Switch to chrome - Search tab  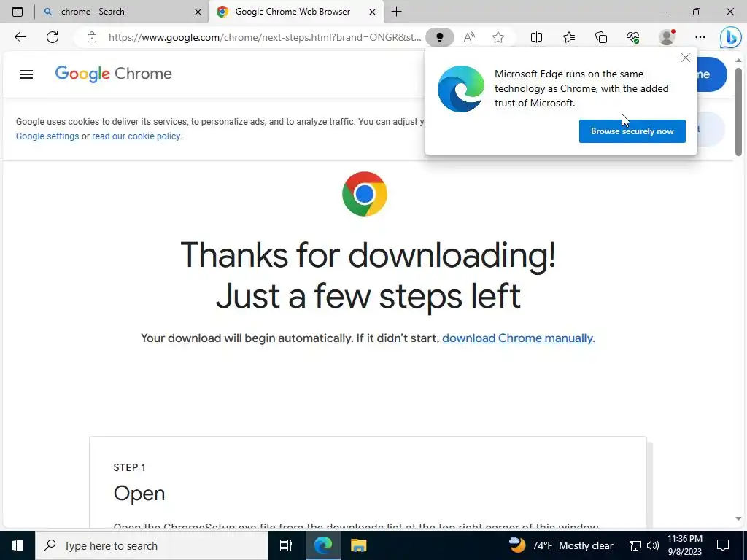122,12
